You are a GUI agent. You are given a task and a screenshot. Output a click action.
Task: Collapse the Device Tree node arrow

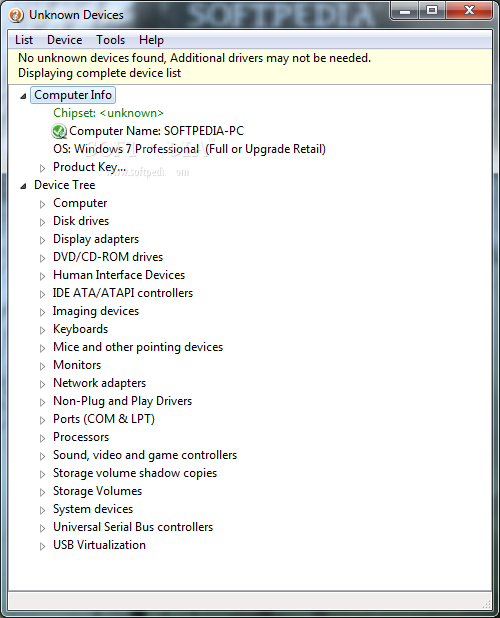pyautogui.click(x=23, y=186)
